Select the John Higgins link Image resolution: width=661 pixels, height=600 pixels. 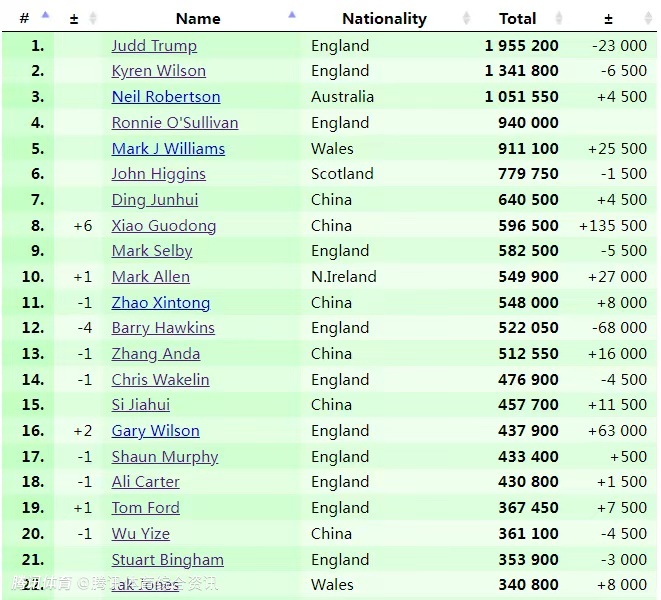(158, 174)
